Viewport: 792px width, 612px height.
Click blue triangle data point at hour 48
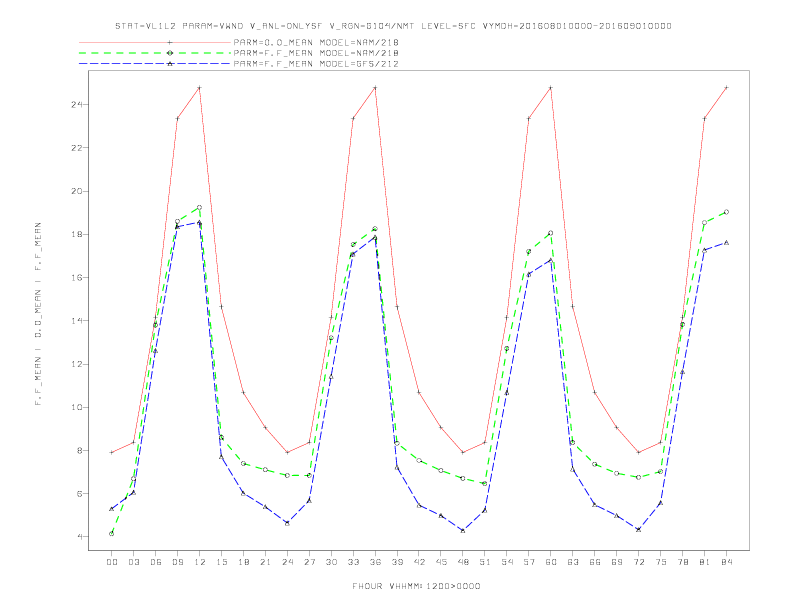(463, 531)
